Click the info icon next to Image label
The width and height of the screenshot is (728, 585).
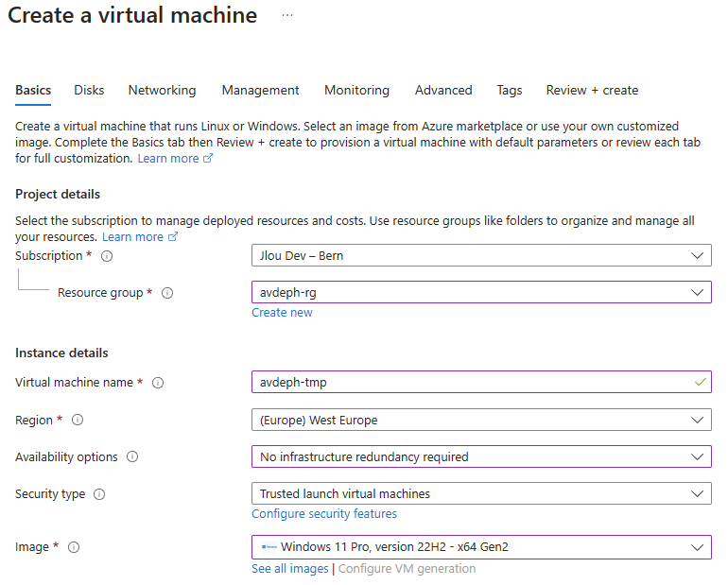pyautogui.click(x=74, y=547)
